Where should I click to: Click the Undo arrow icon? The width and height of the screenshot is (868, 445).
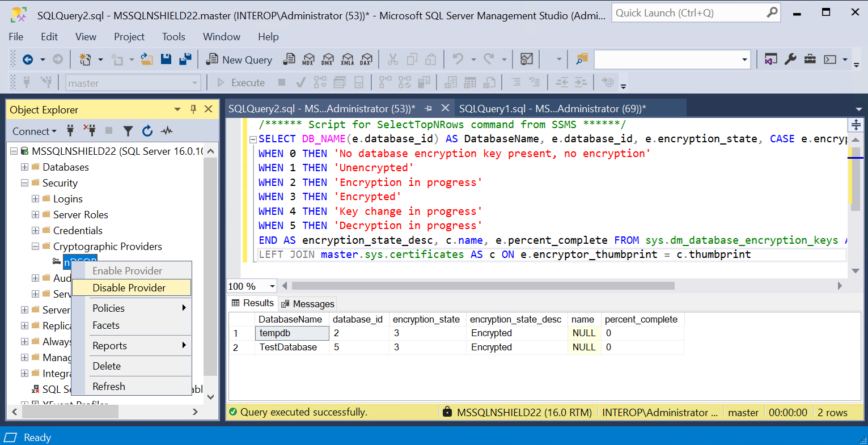[458, 59]
